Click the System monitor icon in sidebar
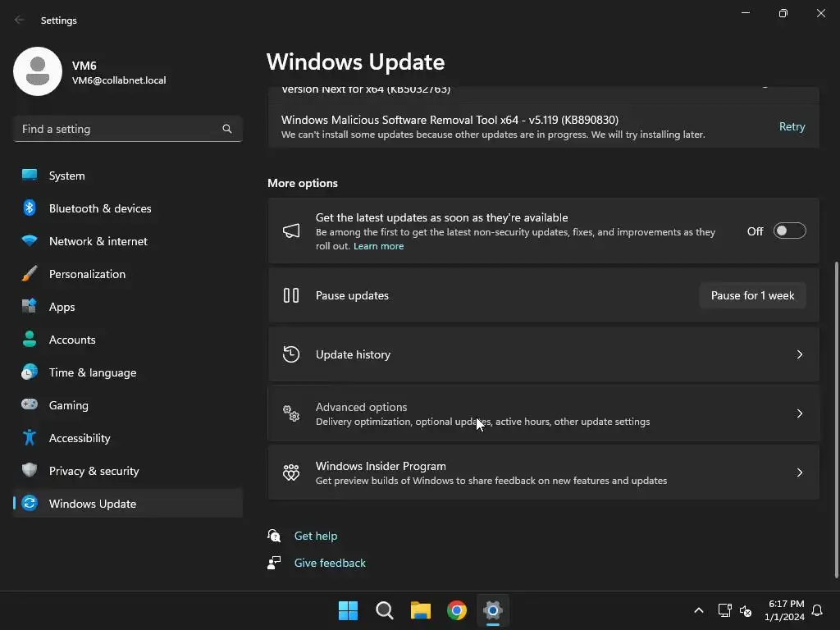The width and height of the screenshot is (840, 630). 30,176
